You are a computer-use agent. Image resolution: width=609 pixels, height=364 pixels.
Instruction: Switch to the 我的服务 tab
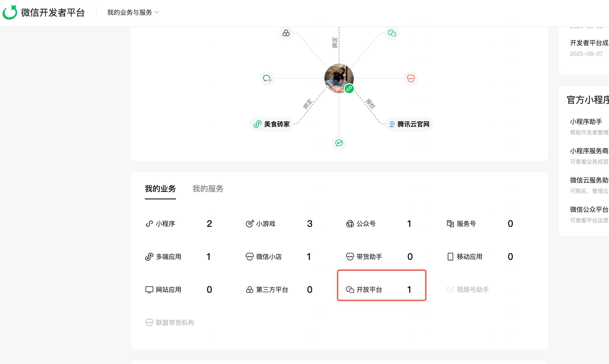point(208,189)
